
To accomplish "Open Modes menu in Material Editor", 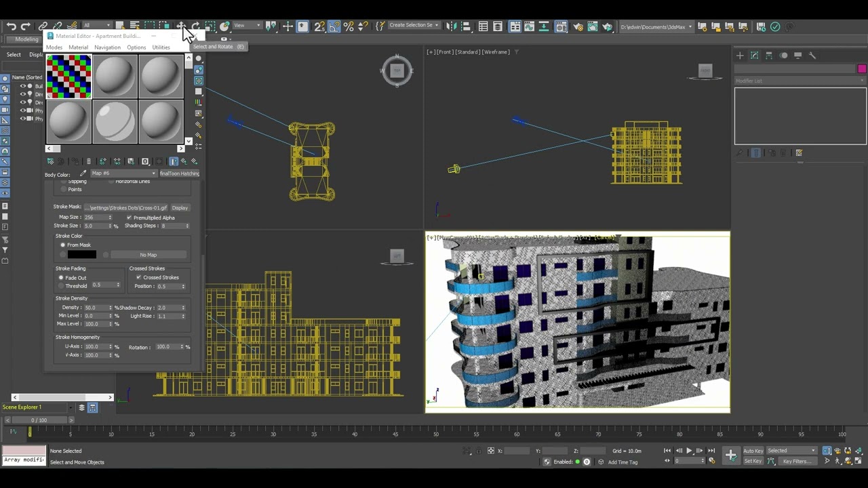I will point(54,47).
